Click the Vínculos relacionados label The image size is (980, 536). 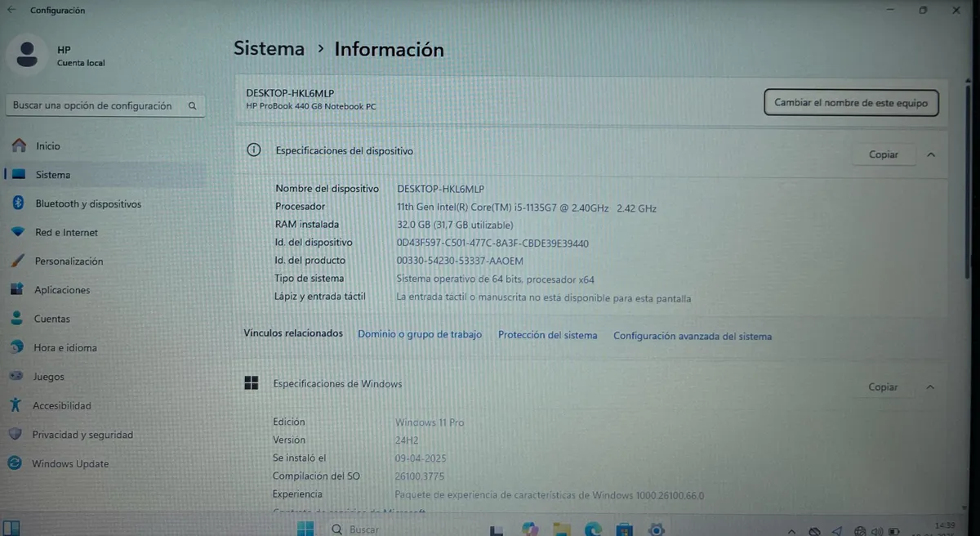coord(293,333)
